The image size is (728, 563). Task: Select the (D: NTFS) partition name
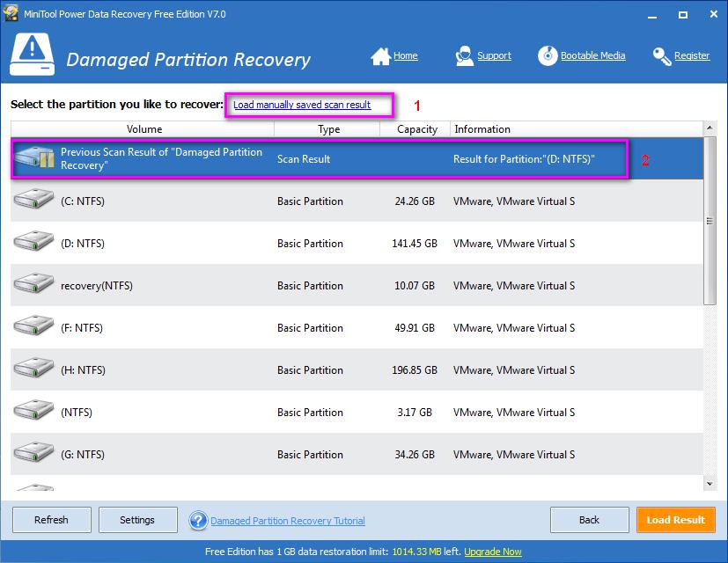pyautogui.click(x=83, y=243)
